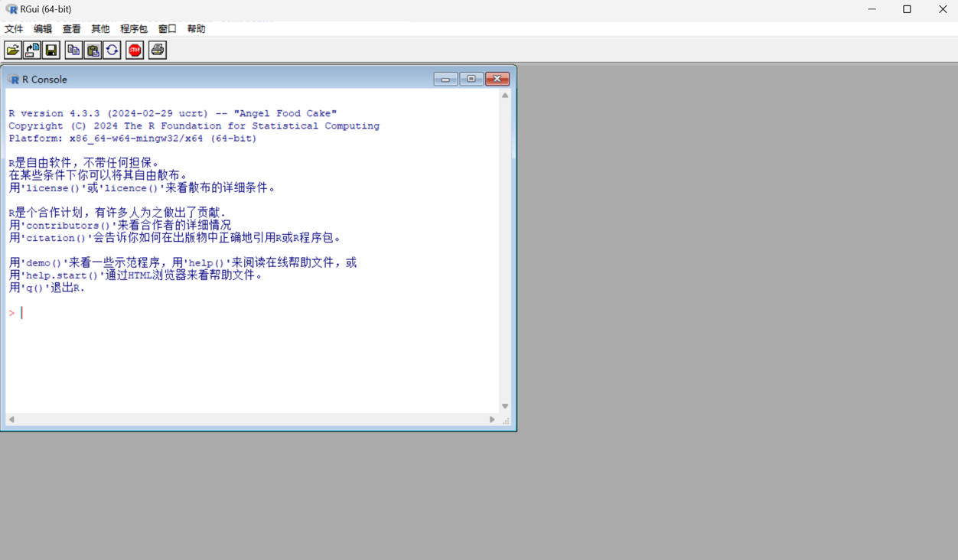Maximize the RGui main window
Screen dimensions: 958x560
coord(907,9)
